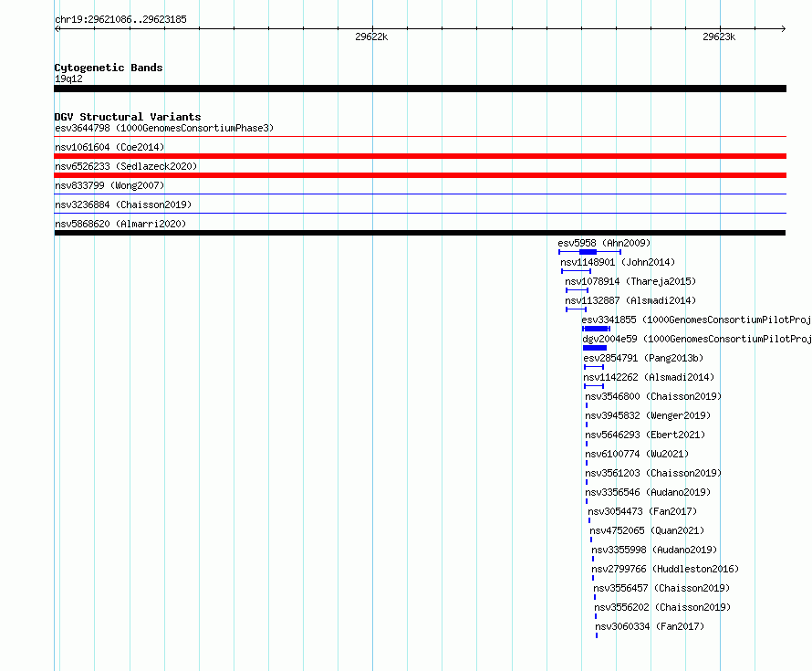Open variant nsv2799766 (Huddleston2016)

pos(665,569)
